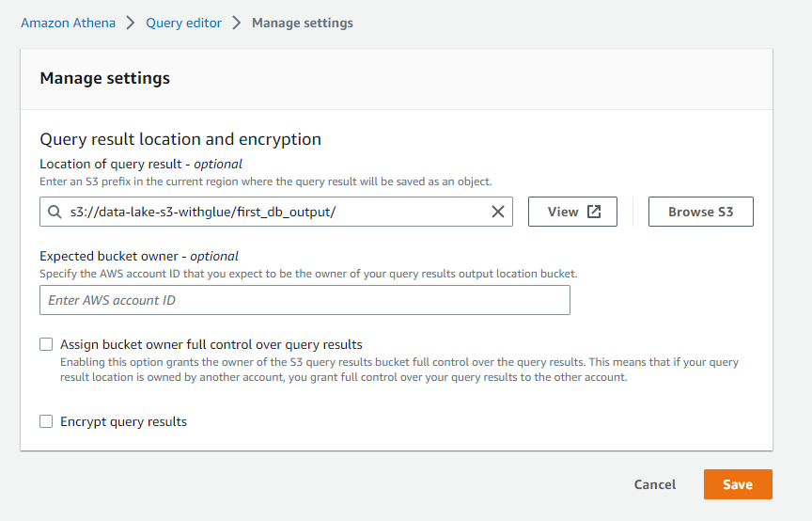Viewport: 812px width, 521px height.
Task: Save the Athena settings
Action: [x=738, y=484]
